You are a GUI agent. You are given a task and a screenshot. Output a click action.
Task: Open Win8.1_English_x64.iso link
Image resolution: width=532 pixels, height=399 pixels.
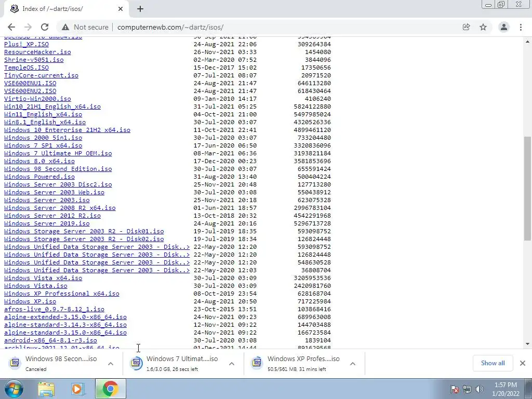point(45,122)
